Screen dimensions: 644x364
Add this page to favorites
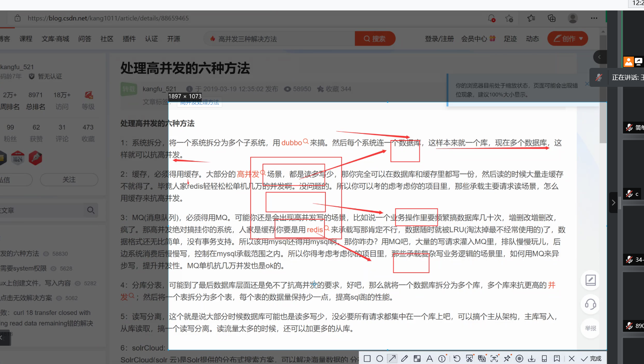point(509,18)
